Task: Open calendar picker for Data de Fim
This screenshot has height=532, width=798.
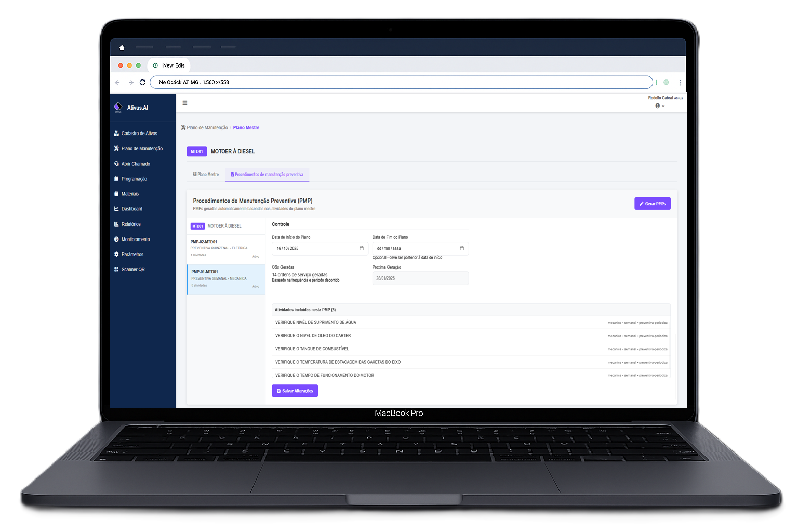Action: point(462,248)
